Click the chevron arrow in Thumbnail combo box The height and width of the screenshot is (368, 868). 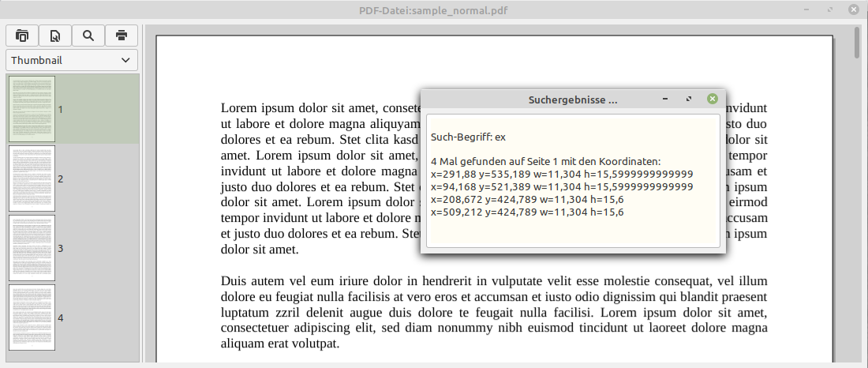pos(125,60)
